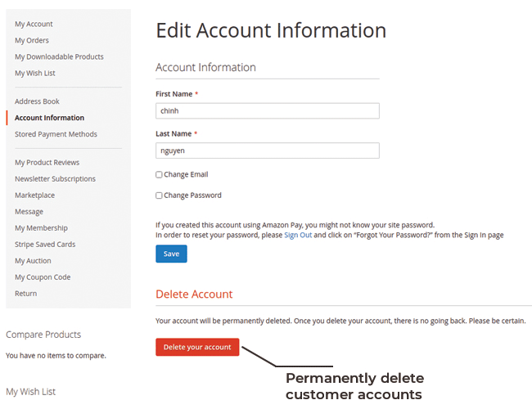
Task: Open Marketplace in sidebar
Action: point(34,196)
